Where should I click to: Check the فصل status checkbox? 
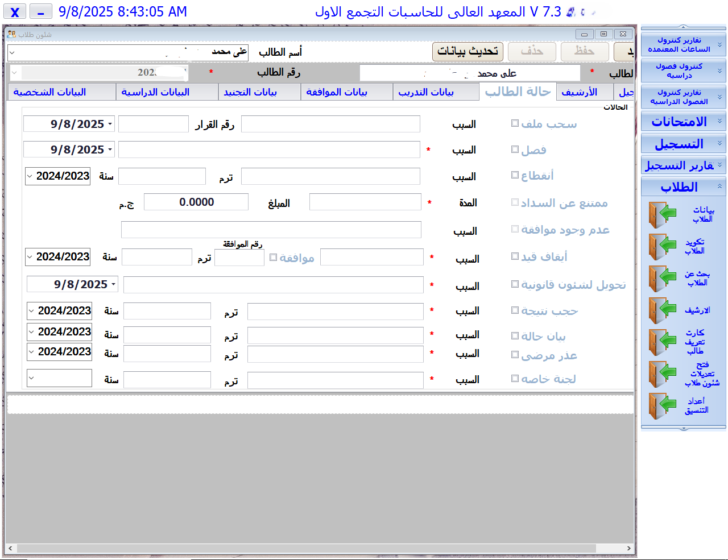click(x=515, y=149)
